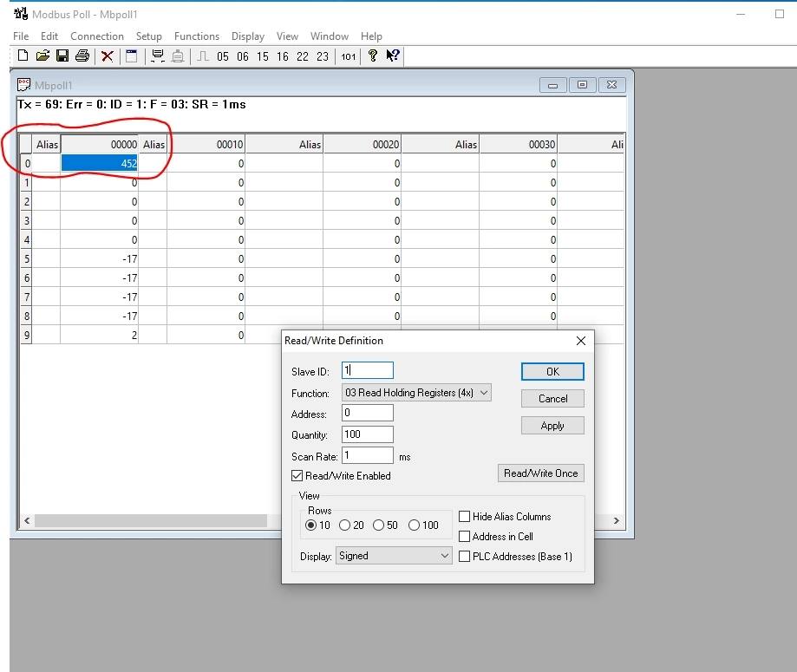Select the 100 rows radio button
Image resolution: width=797 pixels, height=672 pixels.
414,525
